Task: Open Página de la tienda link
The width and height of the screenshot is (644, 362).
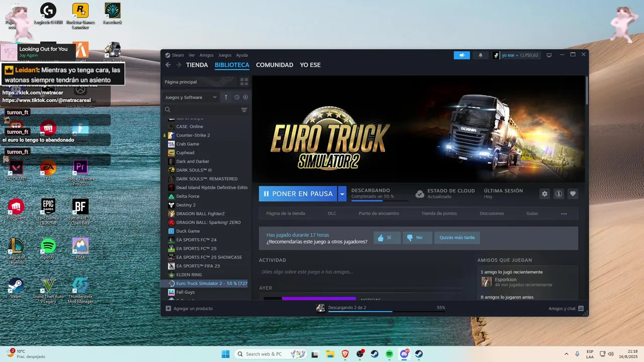Action: (285, 213)
